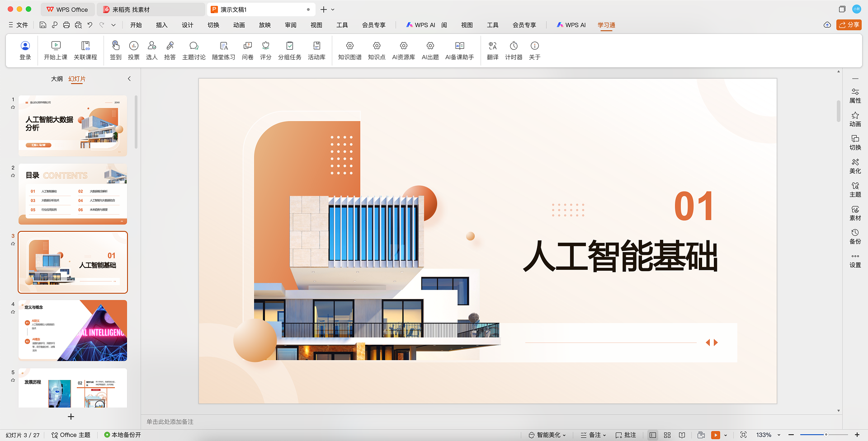868x441 pixels.
Task: Open the 美化 beautify side panel
Action: (x=855, y=166)
